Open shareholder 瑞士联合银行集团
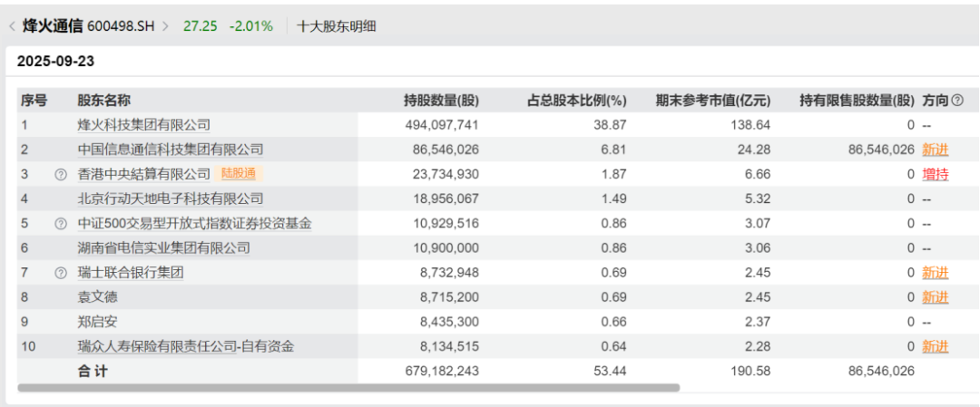The width and height of the screenshot is (980, 407). coord(130,273)
